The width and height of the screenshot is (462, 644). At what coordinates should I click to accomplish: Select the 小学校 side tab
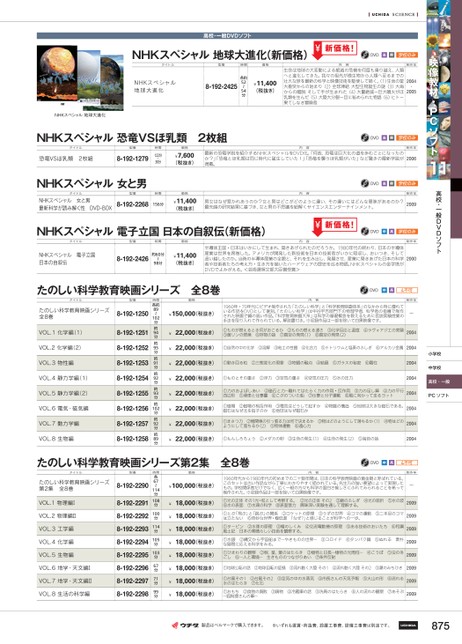[444, 354]
